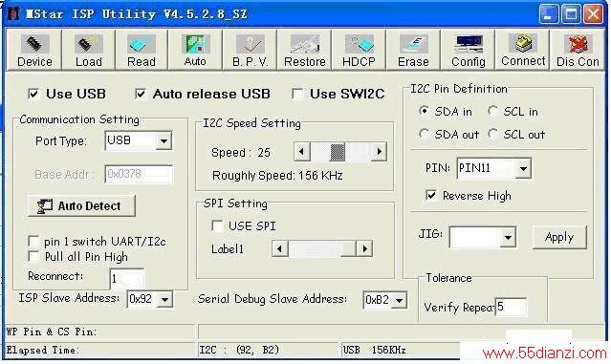The width and height of the screenshot is (611, 364).
Task: Click the WP Pin & CS Pin status label
Action: click(52, 332)
